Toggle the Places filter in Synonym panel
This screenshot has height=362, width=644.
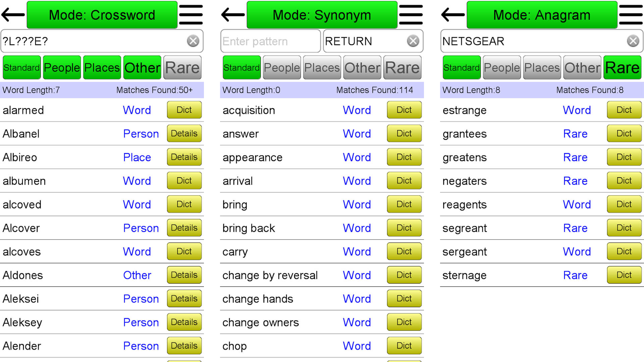pyautogui.click(x=322, y=68)
